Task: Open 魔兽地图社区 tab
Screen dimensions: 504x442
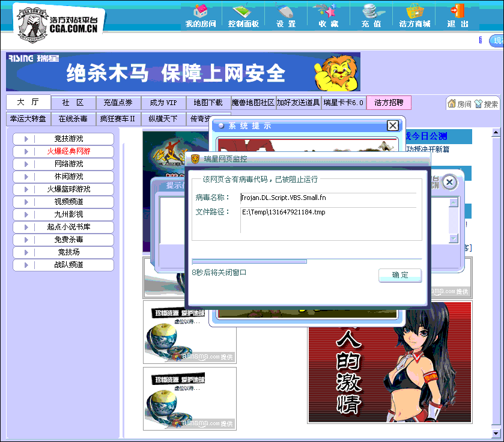Action: click(254, 103)
